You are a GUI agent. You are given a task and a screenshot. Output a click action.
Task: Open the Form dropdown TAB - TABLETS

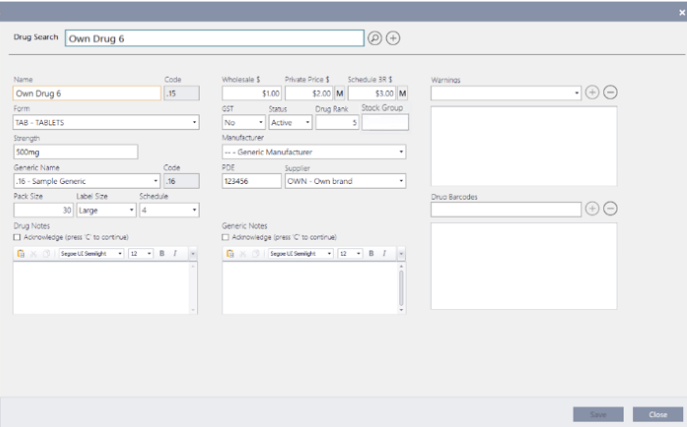pos(106,122)
